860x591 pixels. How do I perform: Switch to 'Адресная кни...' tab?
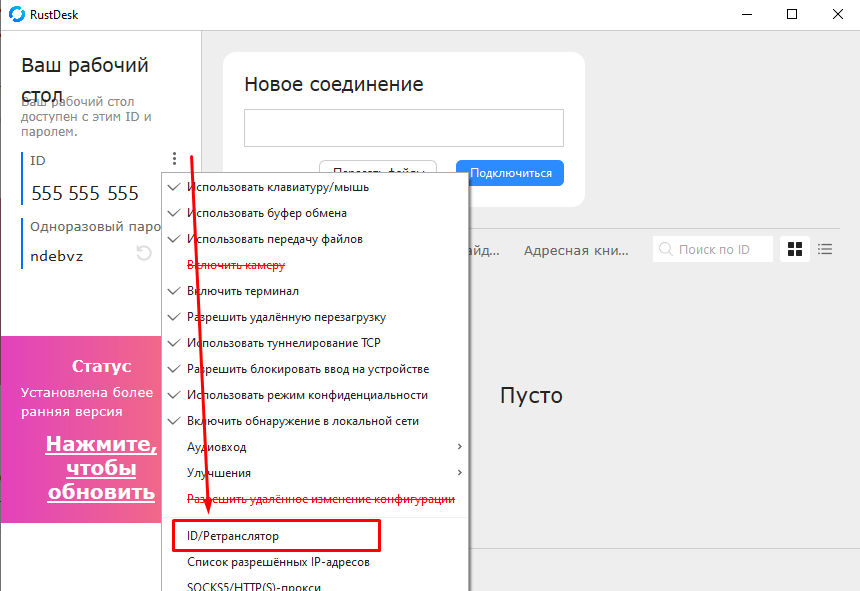coord(576,251)
